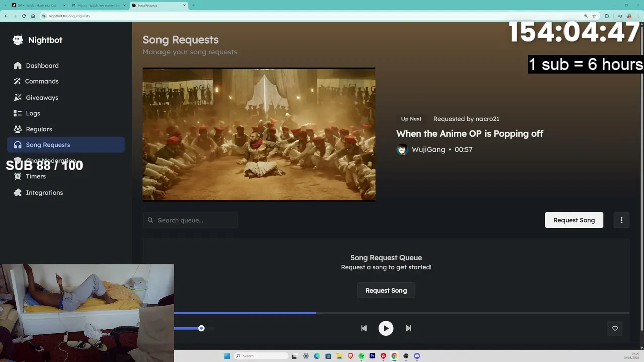Open the Chrome three-dot menu
Screen dimensions: 644x362
click(638, 16)
